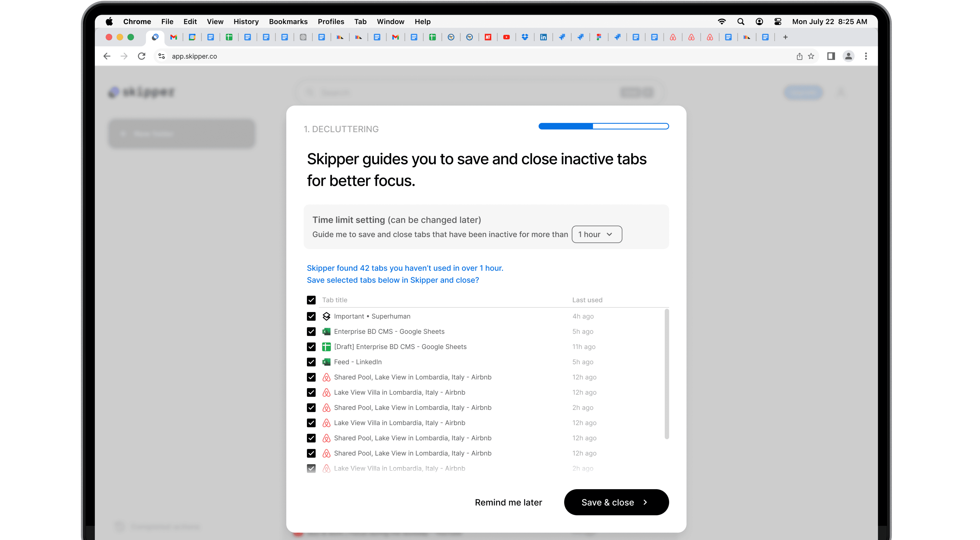This screenshot has width=980, height=540.
Task: Bookmark this page with the star icon
Action: point(811,56)
